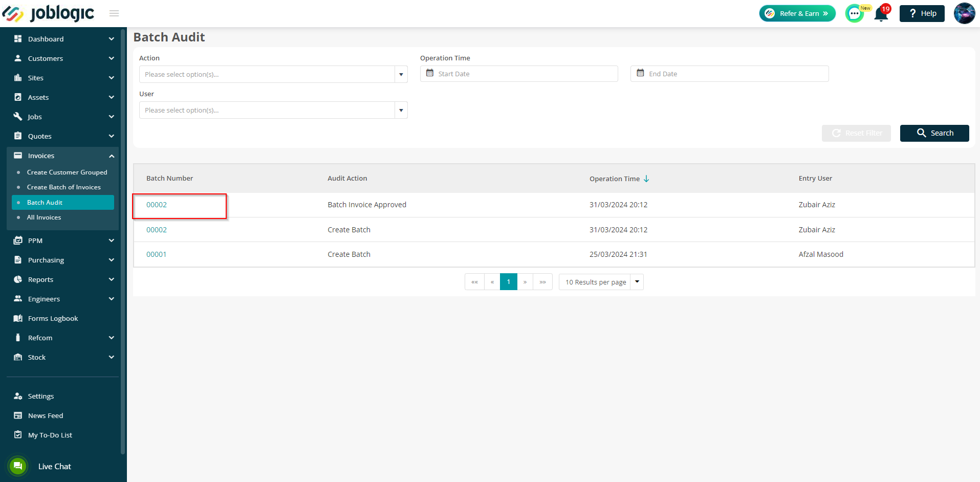Open batch 00002 in Create Batch row
Viewport: 980px width, 482px height.
pyautogui.click(x=157, y=230)
